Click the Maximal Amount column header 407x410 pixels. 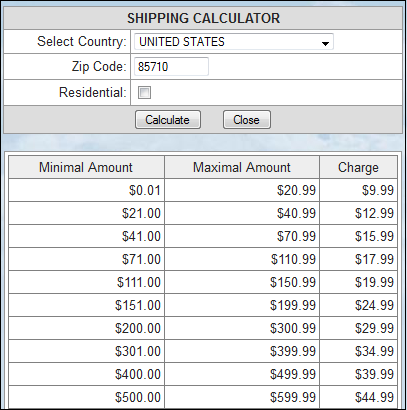pos(242,167)
